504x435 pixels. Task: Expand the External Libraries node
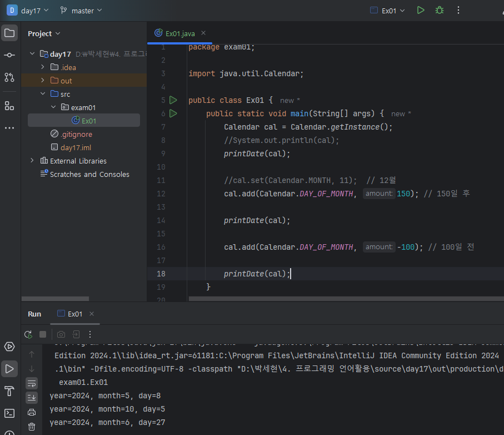pos(32,161)
